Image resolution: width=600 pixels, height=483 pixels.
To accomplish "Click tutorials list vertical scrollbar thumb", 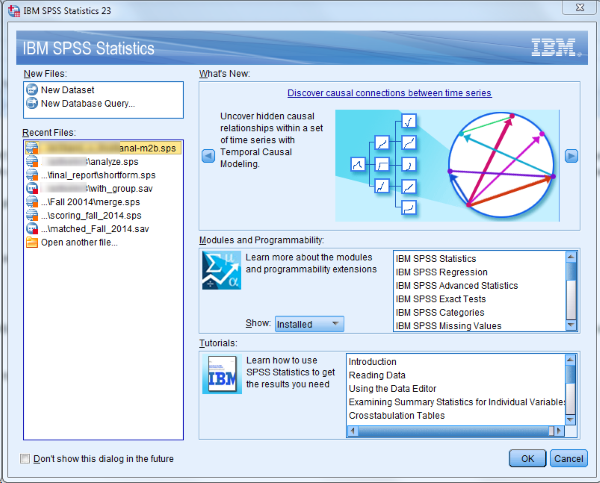I will pos(570,374).
